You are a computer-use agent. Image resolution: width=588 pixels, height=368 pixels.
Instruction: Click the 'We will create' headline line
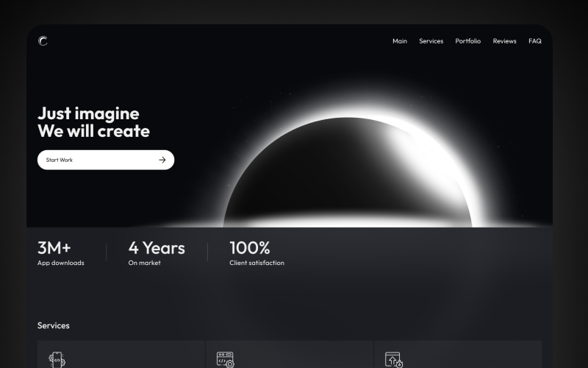click(x=94, y=131)
